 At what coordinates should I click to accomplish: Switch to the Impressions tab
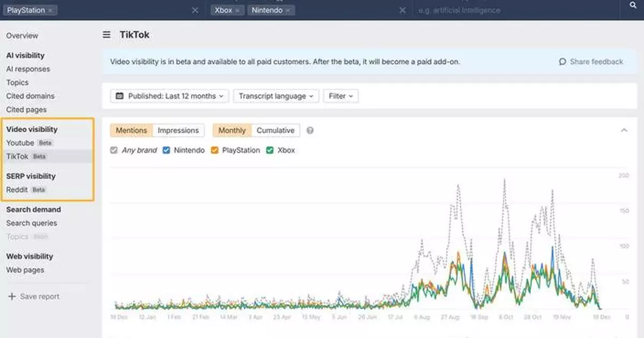pos(178,130)
